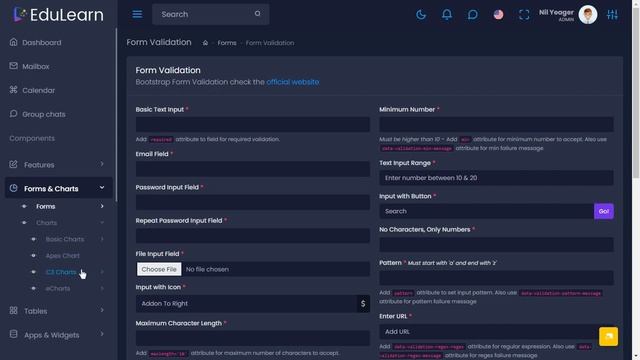The width and height of the screenshot is (640, 360).
Task: Expand Apps & Widgets menu
Action: click(x=58, y=335)
